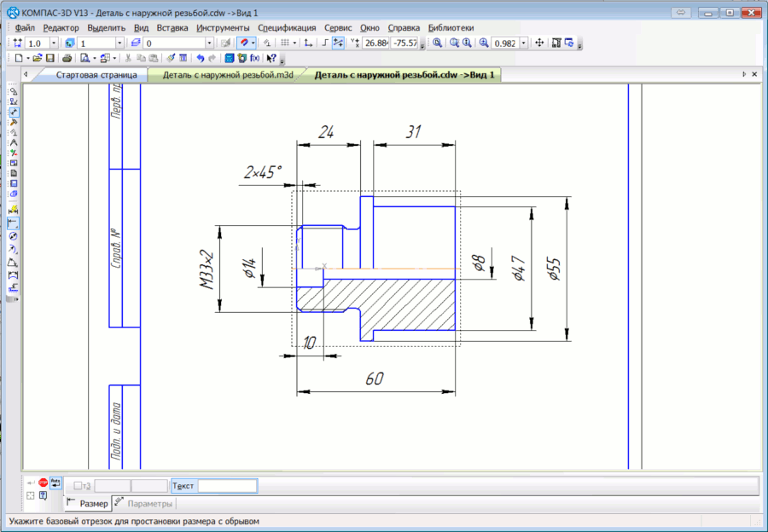The image size is (768, 532).
Task: Open the Variables f(x) panel
Action: (x=254, y=58)
